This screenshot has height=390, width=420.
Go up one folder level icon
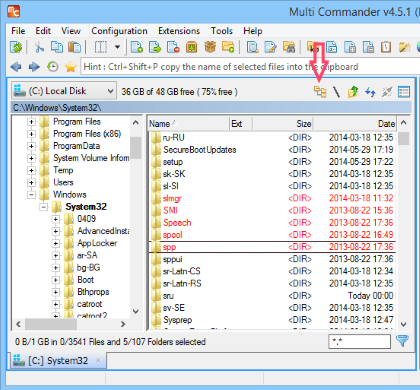353,92
